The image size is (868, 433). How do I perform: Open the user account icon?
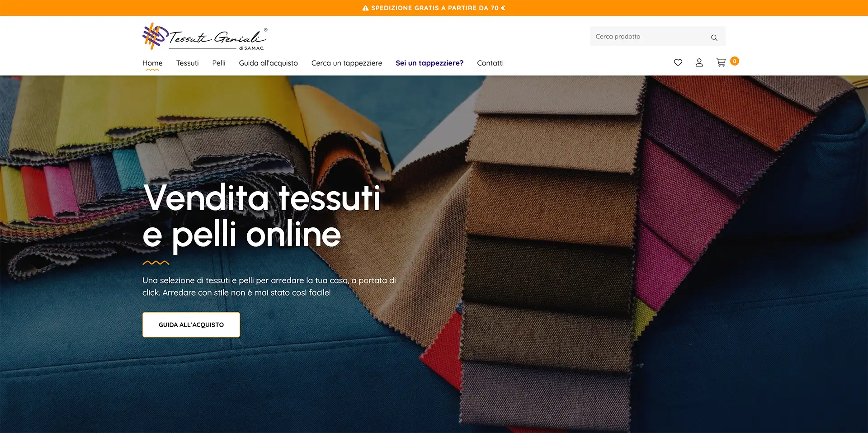[x=699, y=62]
